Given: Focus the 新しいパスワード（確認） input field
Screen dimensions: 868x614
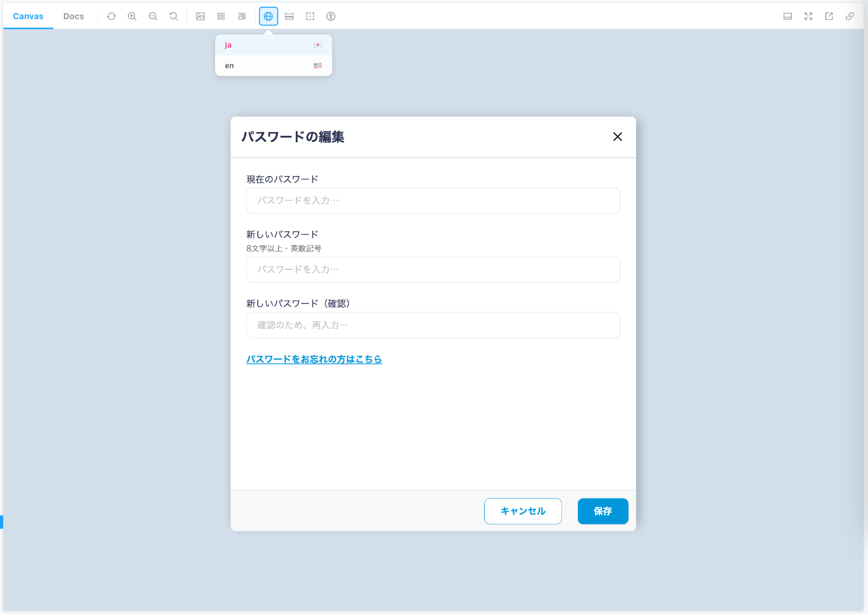Looking at the screenshot, I should 433,325.
